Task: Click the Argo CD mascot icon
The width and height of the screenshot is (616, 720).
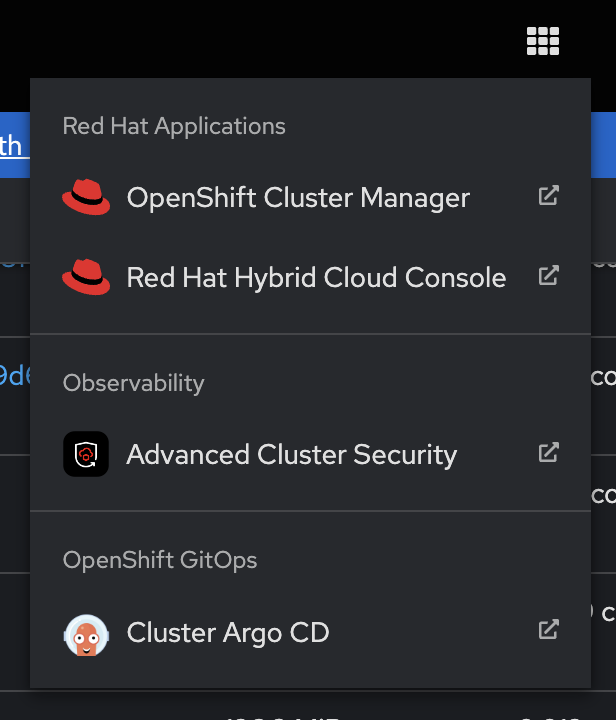Action: pos(86,635)
